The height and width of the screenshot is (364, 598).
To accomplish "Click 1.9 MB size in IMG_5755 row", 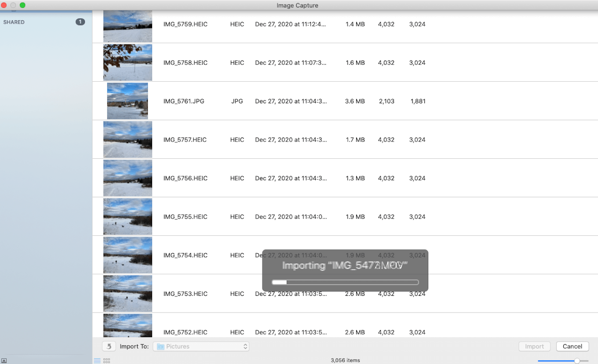I will (x=355, y=217).
